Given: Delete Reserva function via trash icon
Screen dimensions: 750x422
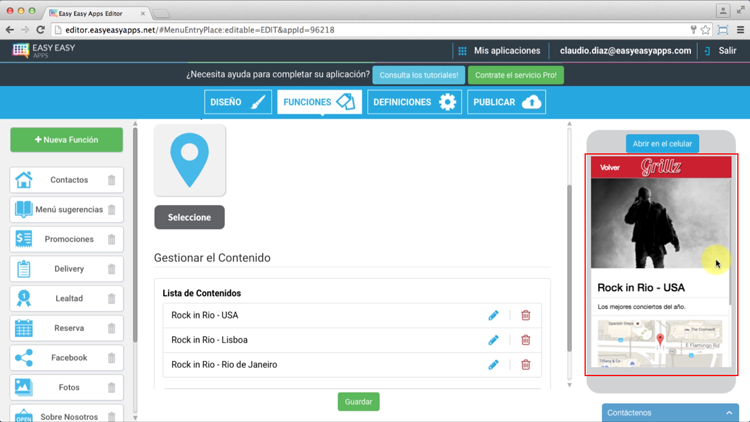Looking at the screenshot, I should (111, 328).
